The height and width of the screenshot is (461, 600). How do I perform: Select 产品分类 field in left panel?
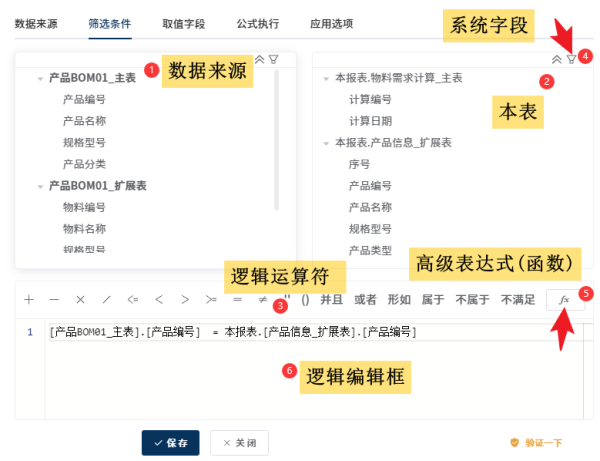pyautogui.click(x=84, y=164)
